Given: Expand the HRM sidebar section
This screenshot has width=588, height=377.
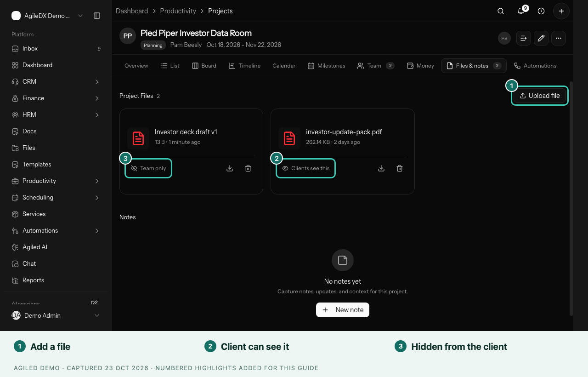Looking at the screenshot, I should (97, 115).
